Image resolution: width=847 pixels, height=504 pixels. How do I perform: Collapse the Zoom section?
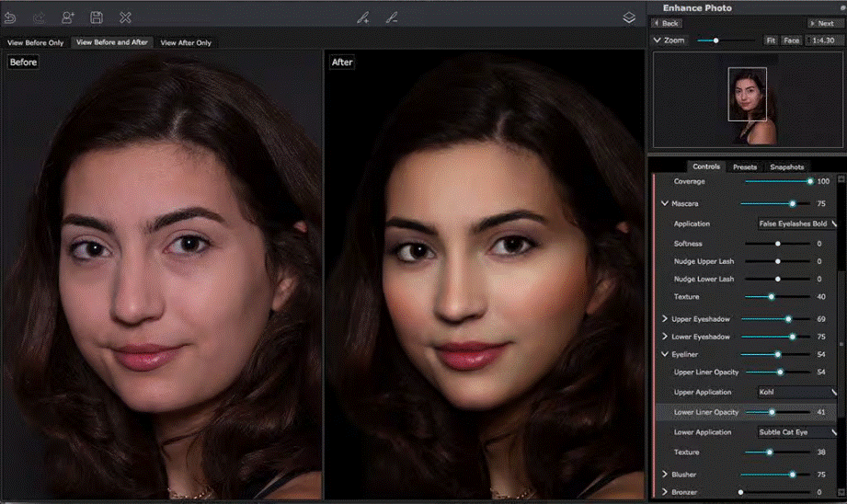[657, 40]
